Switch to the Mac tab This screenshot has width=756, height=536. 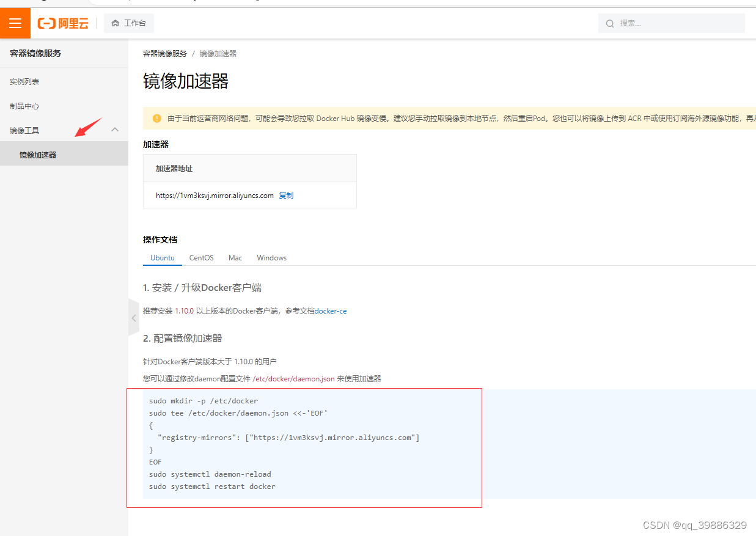click(235, 258)
